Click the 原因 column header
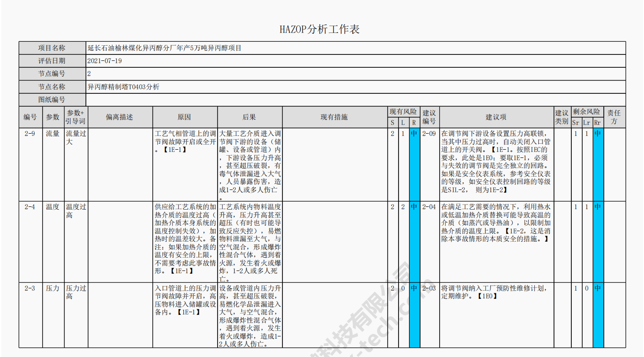 tap(185, 117)
